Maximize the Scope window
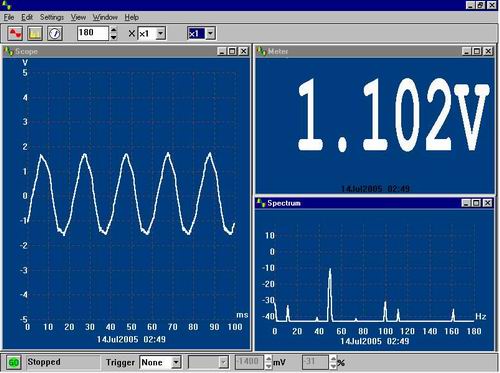The image size is (500, 373). pos(233,51)
